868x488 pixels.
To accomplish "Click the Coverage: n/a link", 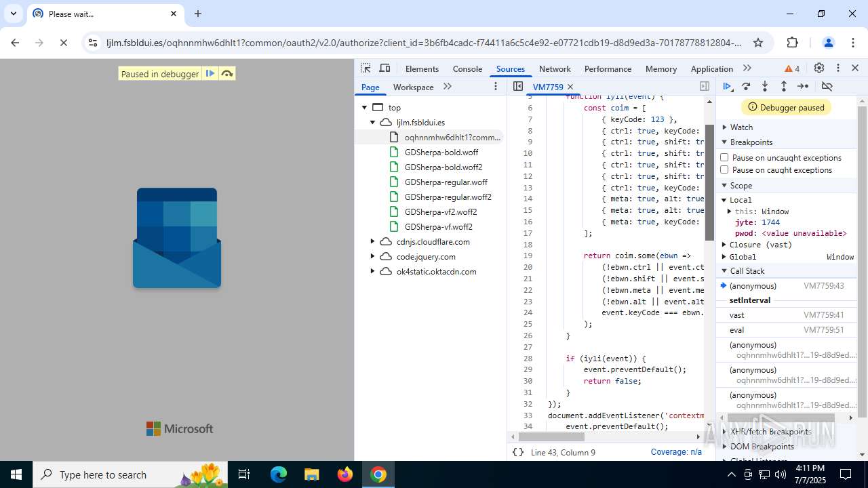I will [x=676, y=452].
